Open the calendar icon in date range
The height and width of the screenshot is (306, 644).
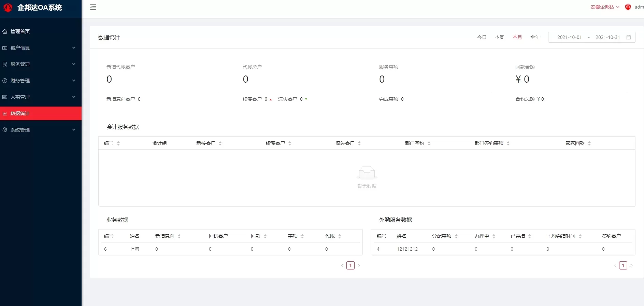point(629,37)
